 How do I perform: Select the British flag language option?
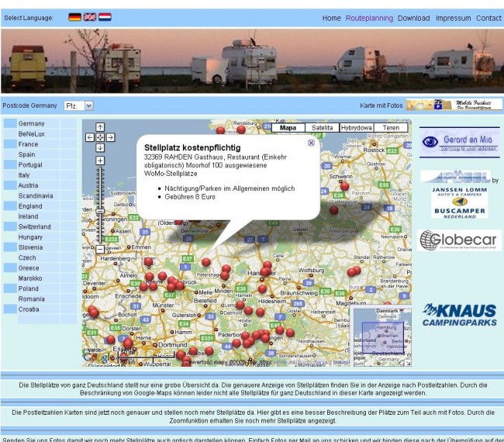pos(90,17)
